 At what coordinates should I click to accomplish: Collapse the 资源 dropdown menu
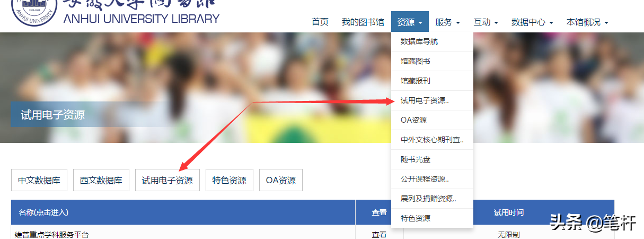(410, 22)
